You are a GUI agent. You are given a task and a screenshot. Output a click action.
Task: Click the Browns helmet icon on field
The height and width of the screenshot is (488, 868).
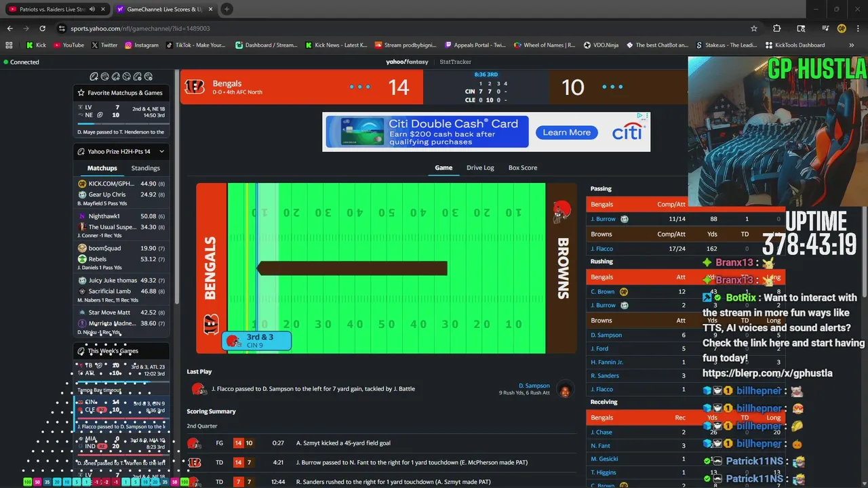561,211
